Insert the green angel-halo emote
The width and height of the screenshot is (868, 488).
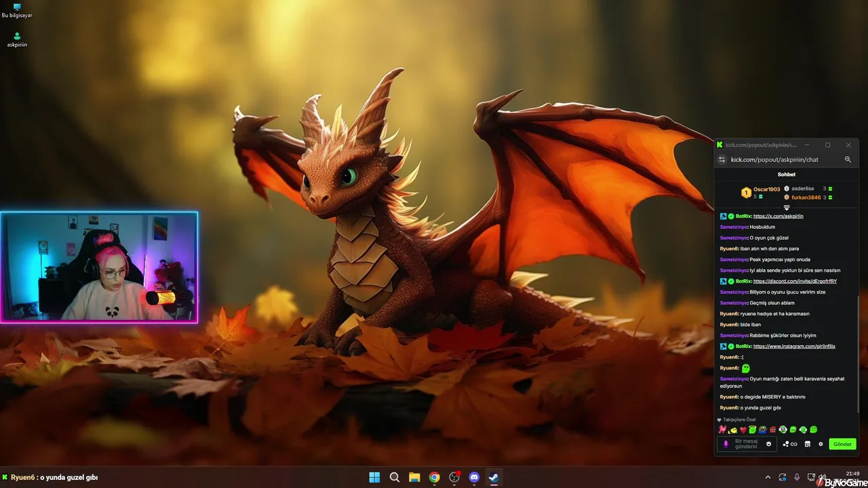(x=753, y=430)
